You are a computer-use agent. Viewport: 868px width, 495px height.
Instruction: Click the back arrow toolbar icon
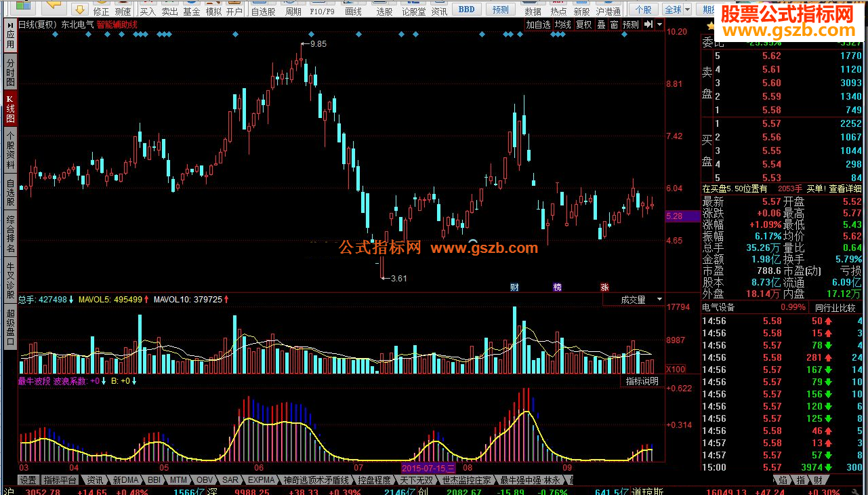coord(54,8)
